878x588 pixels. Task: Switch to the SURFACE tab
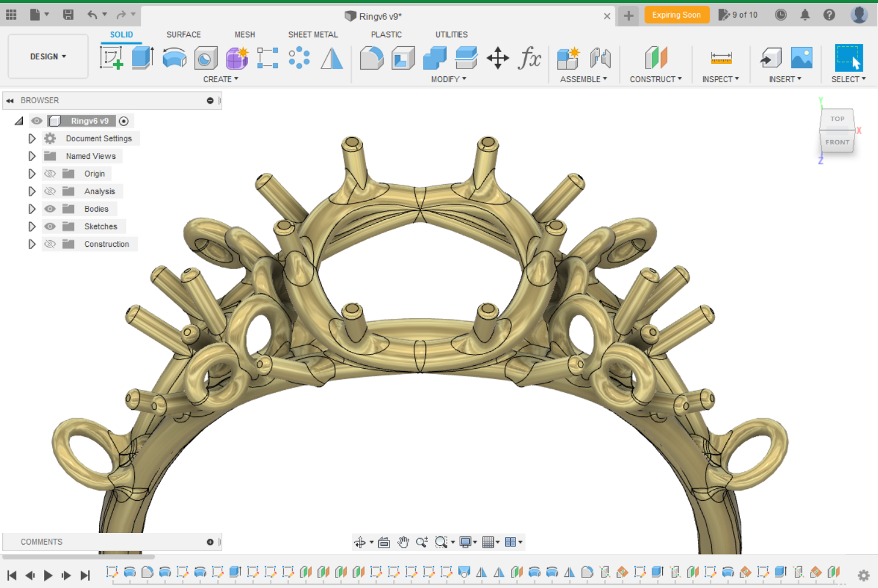point(184,35)
